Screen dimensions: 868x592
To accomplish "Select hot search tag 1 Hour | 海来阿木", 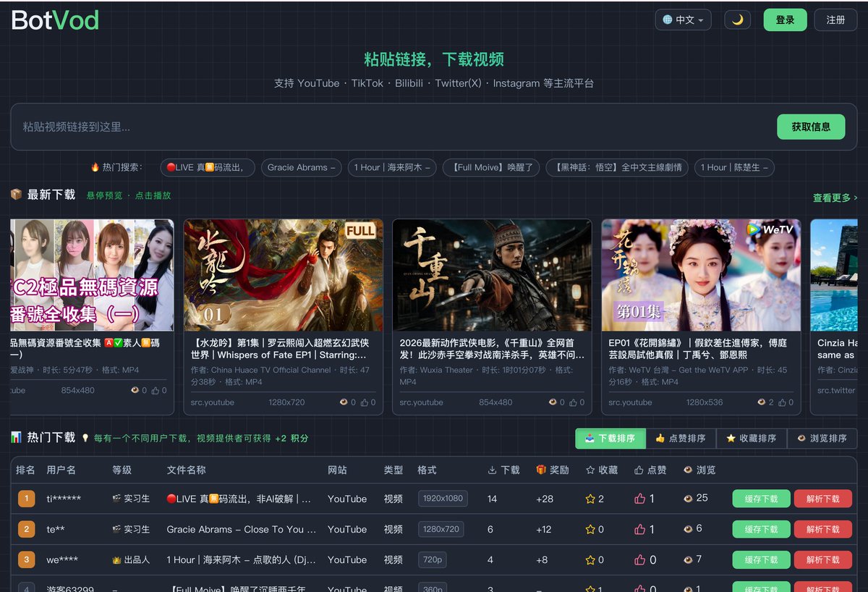I will (x=392, y=167).
